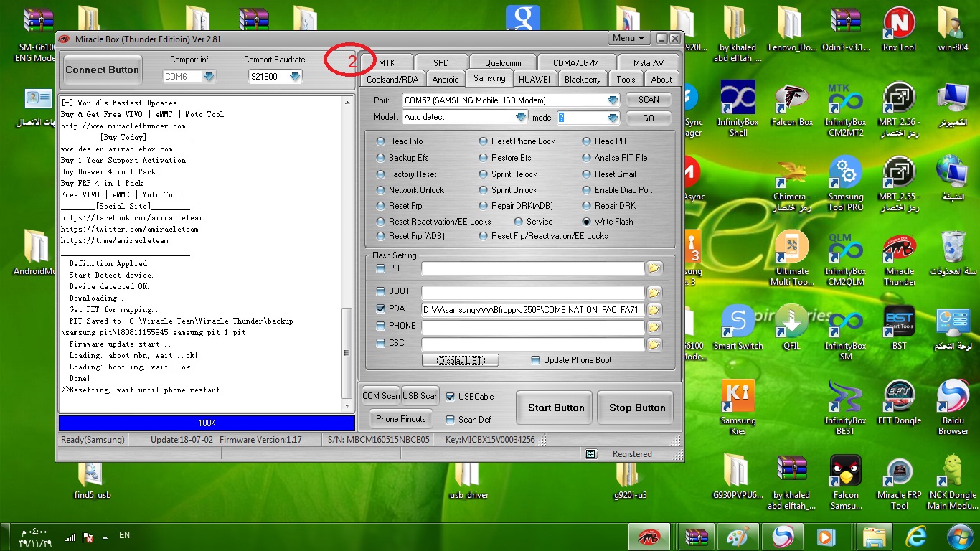Open EFT Dongle desktop shortcut

tap(899, 402)
